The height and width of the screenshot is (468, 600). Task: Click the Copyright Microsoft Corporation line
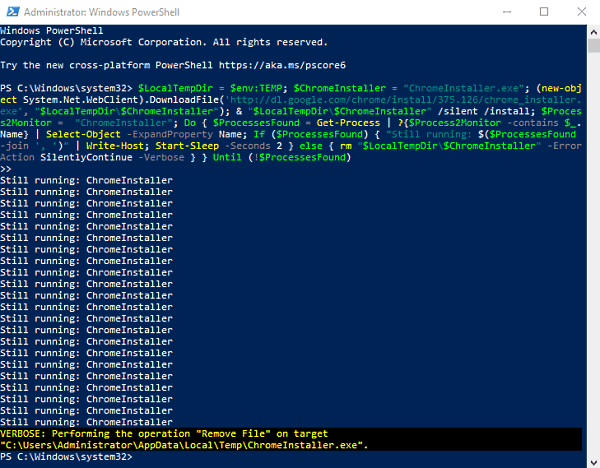tap(165, 42)
